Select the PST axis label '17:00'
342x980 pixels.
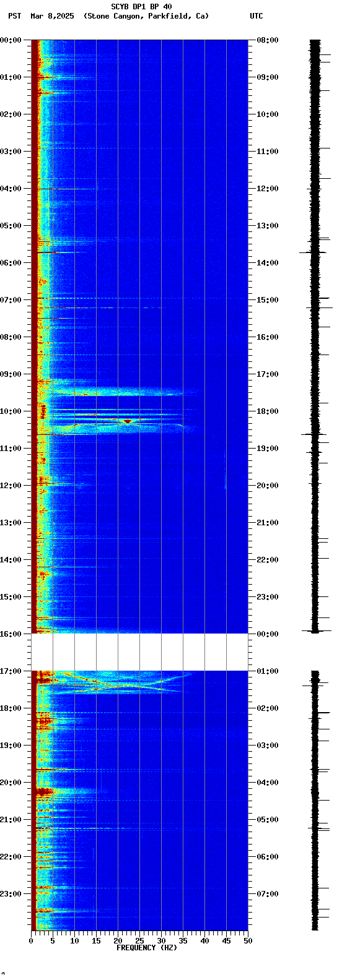coord(11,671)
